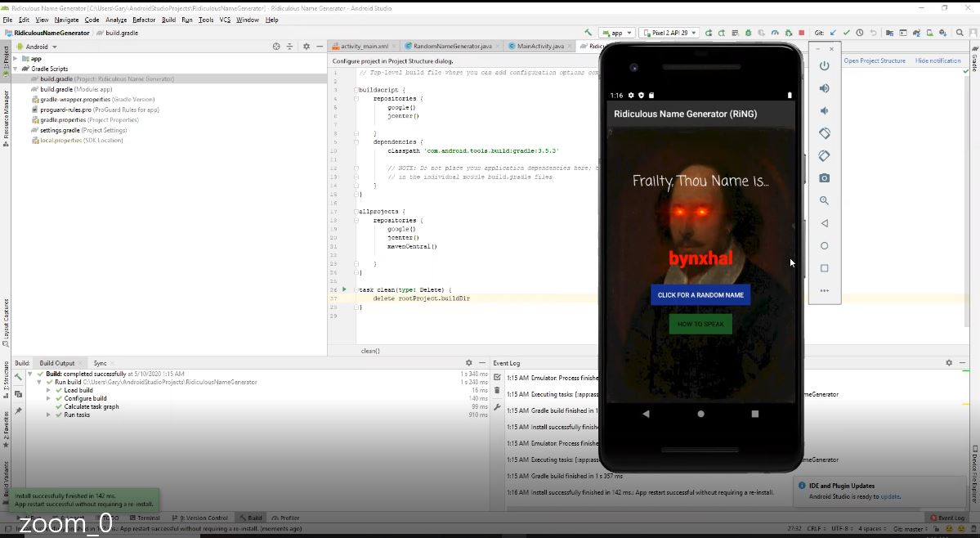Open the Tools menu

click(x=206, y=20)
